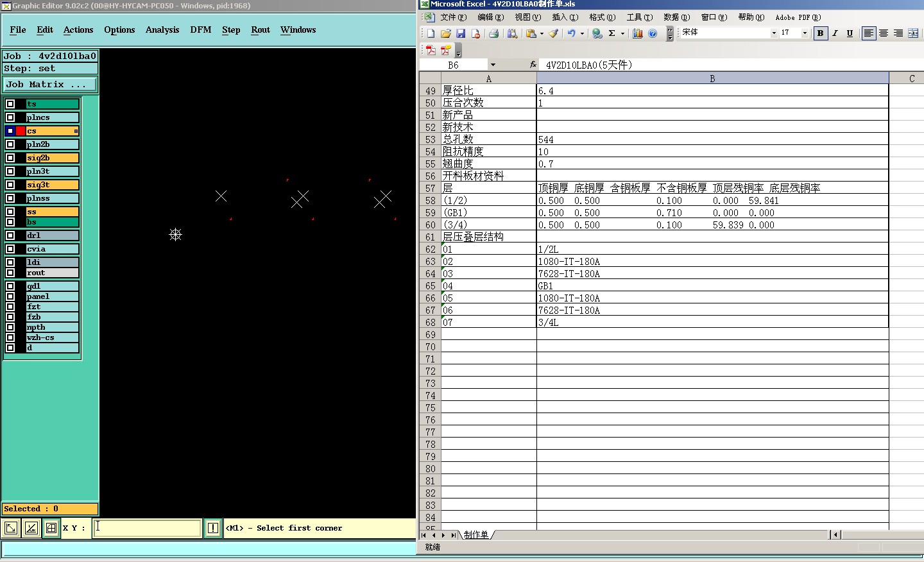Viewport: 924px width, 562px height.
Task: Open the Undo history dropdown arrow
Action: (x=582, y=33)
